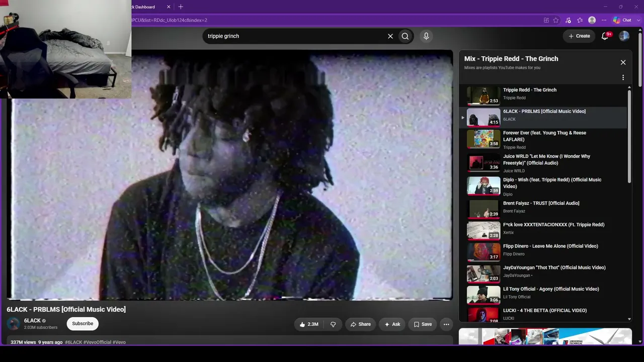This screenshot has width=644, height=362.
Task: Open the browser favorites list
Action: 580,20
